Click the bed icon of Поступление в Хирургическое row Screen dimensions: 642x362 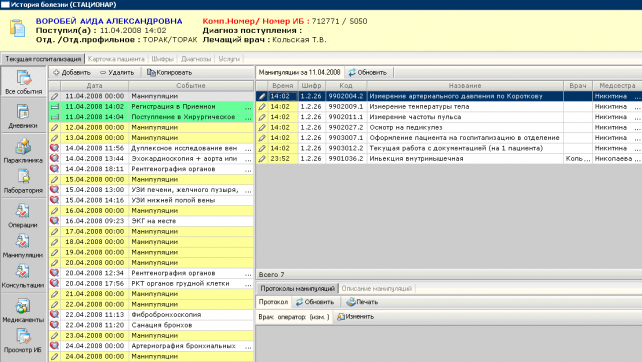[x=54, y=117]
